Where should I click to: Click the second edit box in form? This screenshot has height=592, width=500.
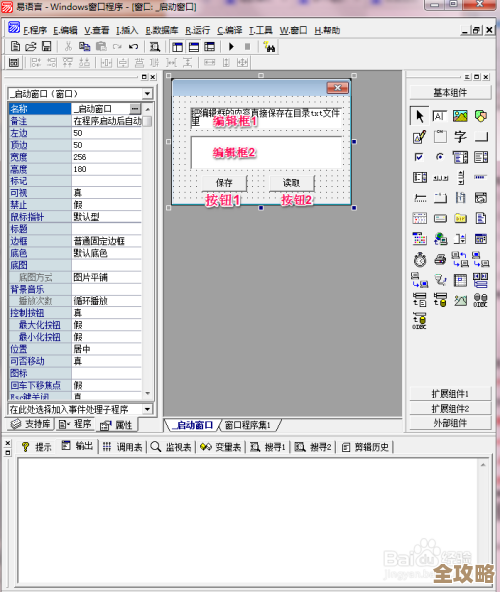(267, 153)
